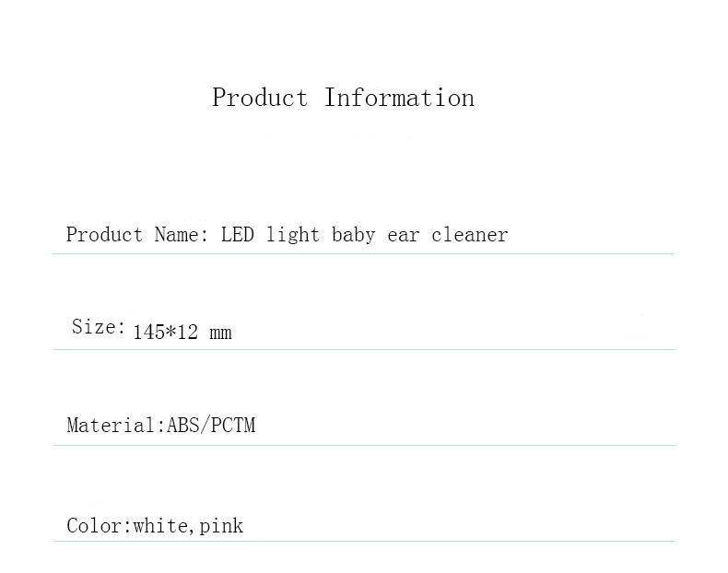Click the word Product in heading

pos(260,98)
